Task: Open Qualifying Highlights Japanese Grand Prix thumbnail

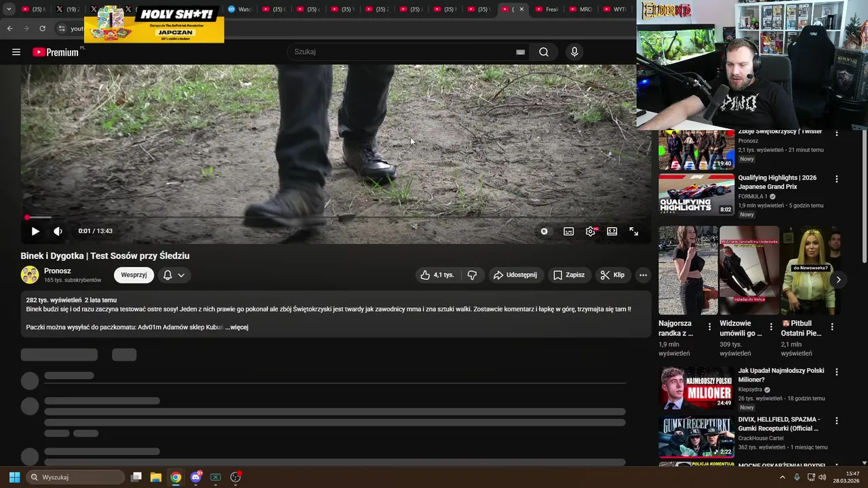Action: point(696,195)
